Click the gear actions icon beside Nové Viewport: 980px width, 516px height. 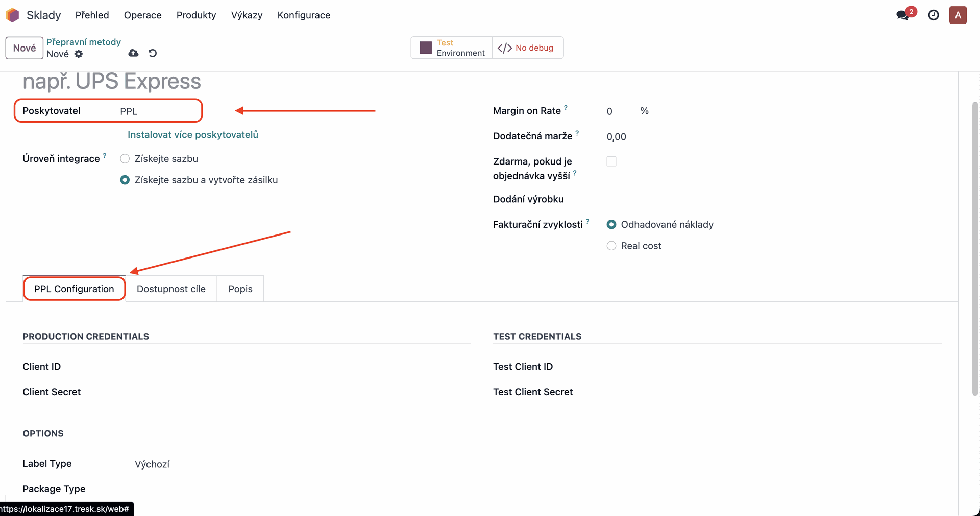(79, 54)
